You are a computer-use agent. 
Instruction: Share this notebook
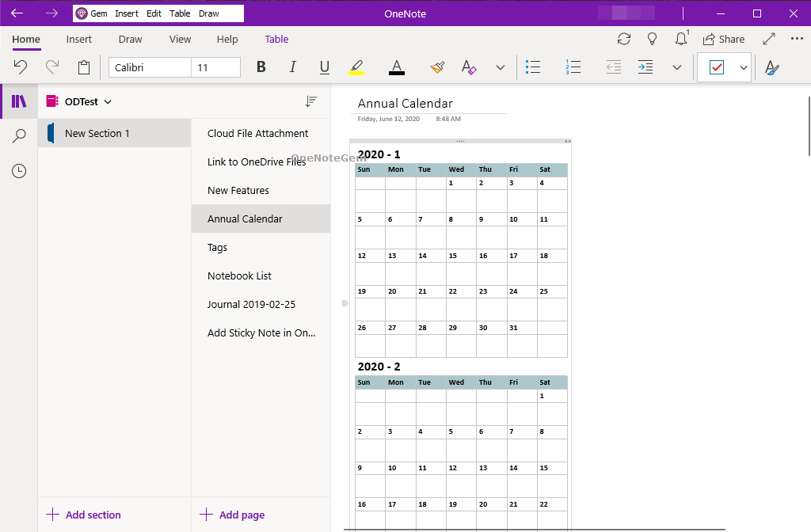coord(724,40)
